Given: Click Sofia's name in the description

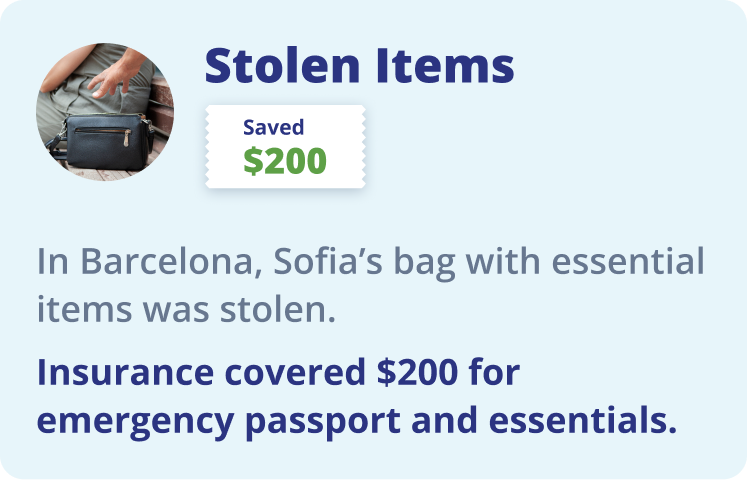Looking at the screenshot, I should [328, 261].
